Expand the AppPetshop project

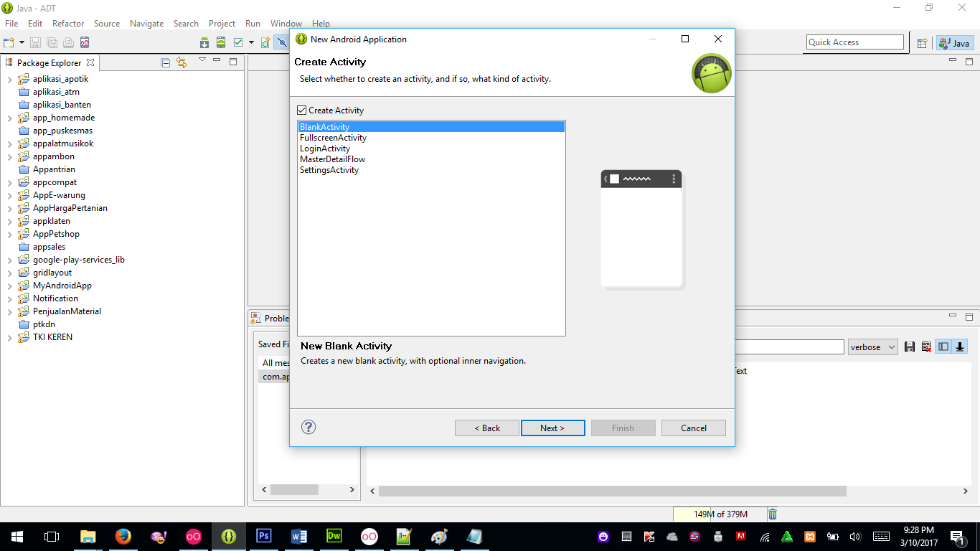point(9,235)
